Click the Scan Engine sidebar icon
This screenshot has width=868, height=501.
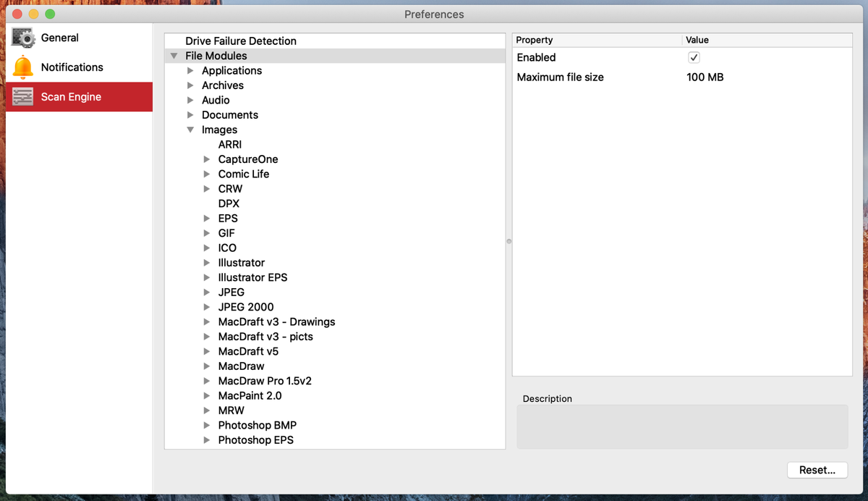[x=23, y=97]
